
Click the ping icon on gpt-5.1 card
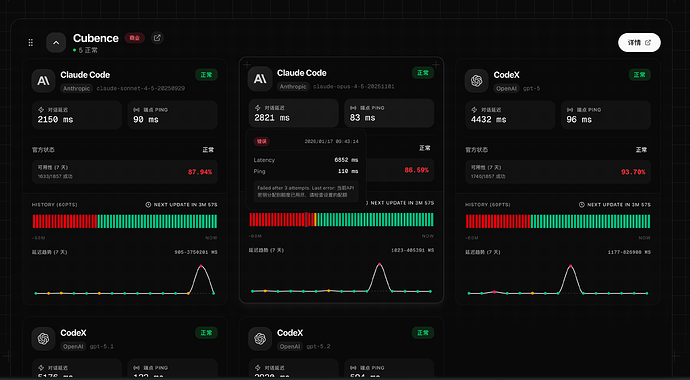tap(136, 368)
